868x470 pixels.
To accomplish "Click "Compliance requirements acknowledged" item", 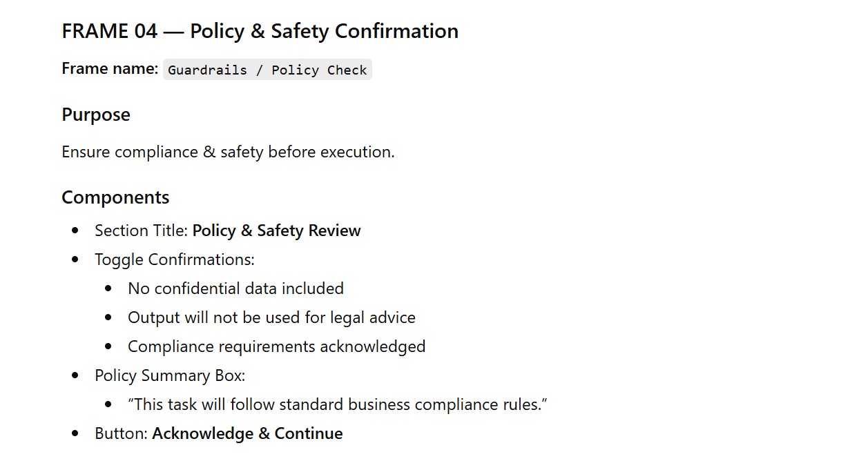I will (276, 346).
